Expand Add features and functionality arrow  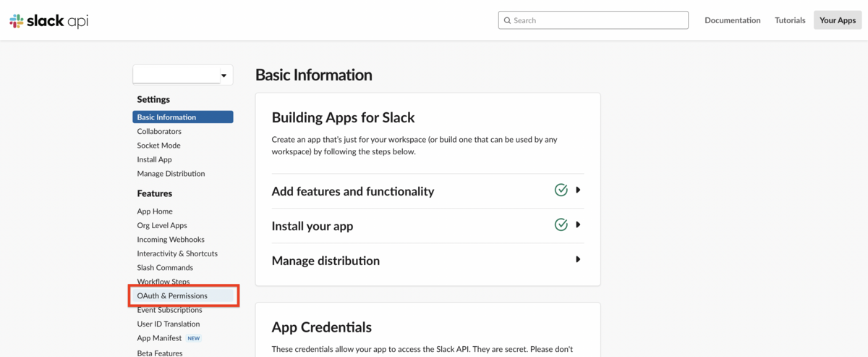[x=578, y=190]
